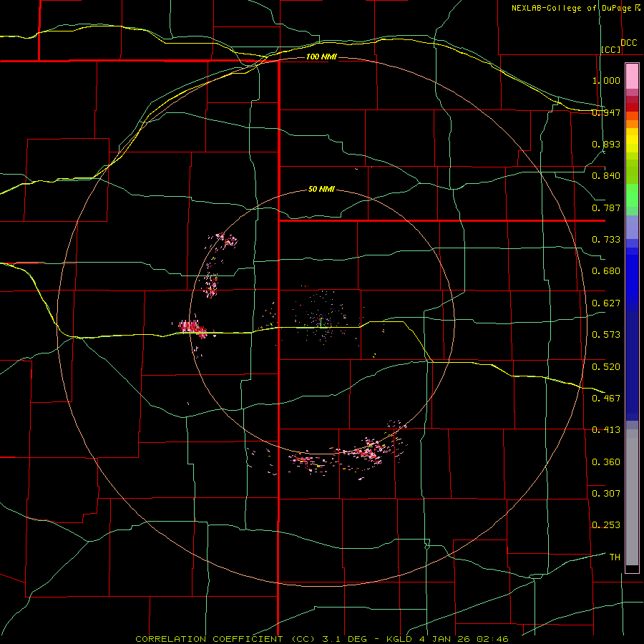Click the 0.947 color scale value

[x=606, y=112]
